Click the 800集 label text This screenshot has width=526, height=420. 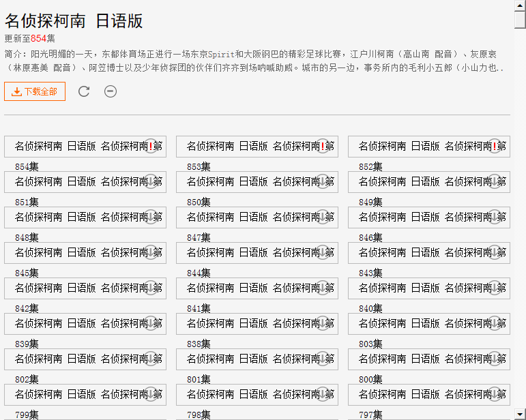click(x=370, y=380)
